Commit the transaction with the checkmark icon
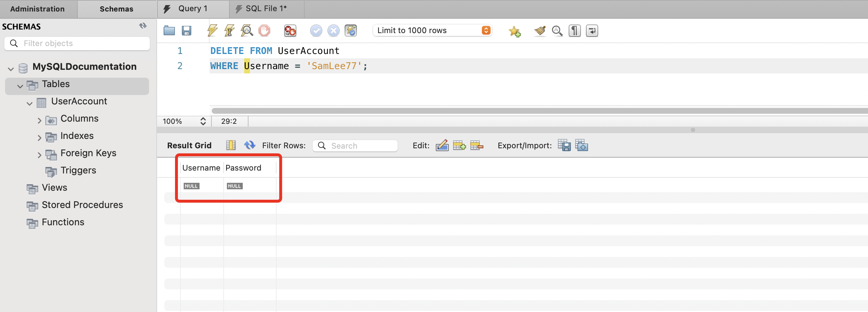Viewport: 868px width, 312px height. tap(316, 31)
